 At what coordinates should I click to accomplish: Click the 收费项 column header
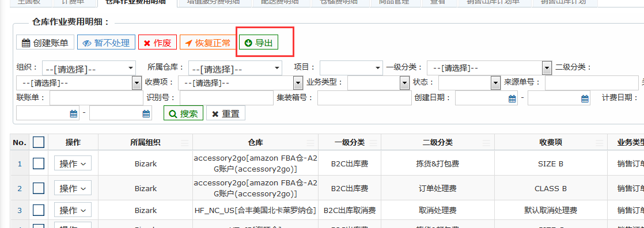click(551, 142)
